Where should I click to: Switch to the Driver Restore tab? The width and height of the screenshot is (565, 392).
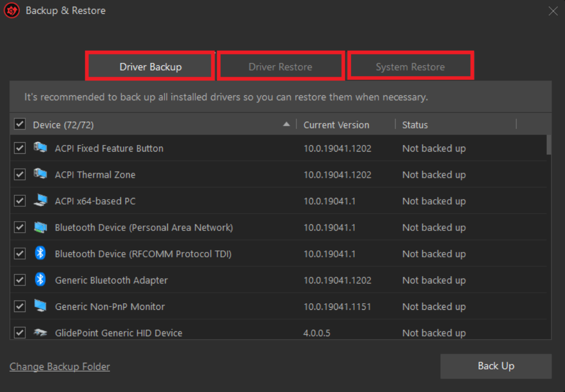pyautogui.click(x=280, y=67)
